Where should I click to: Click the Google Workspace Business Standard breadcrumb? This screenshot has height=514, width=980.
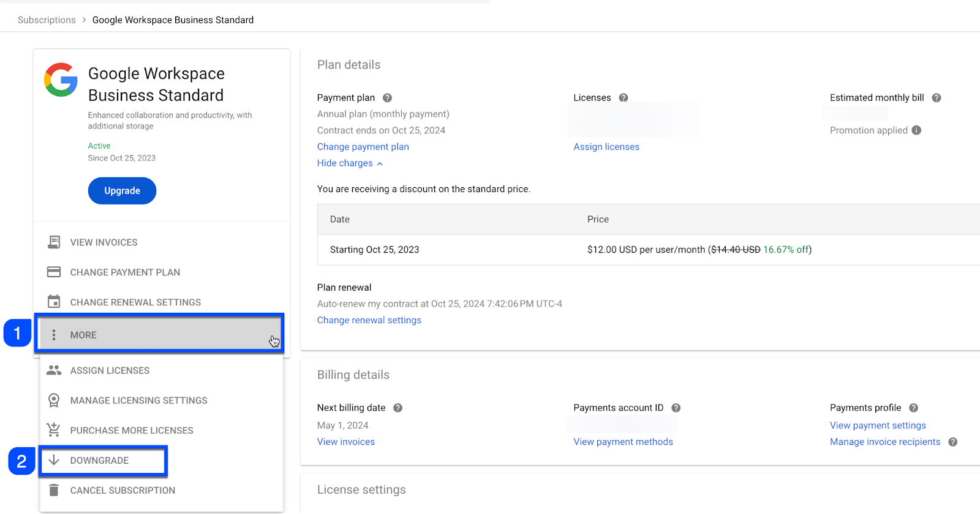click(173, 20)
